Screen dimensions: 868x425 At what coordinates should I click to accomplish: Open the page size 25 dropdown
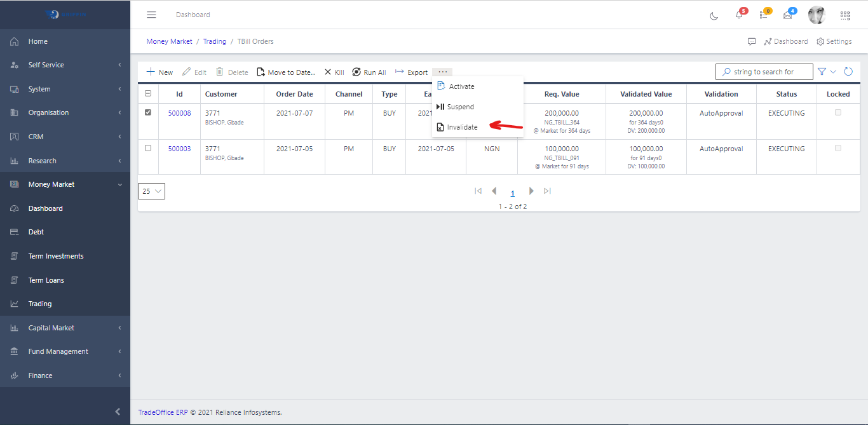pyautogui.click(x=151, y=191)
